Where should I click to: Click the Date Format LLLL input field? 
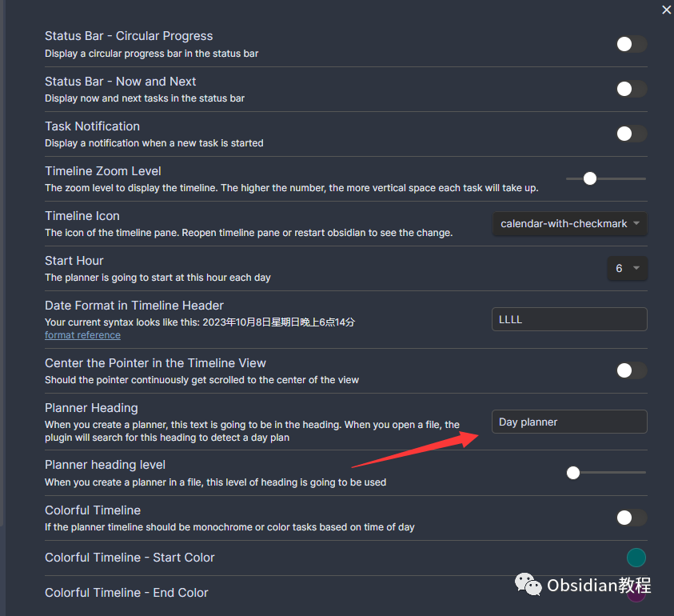pyautogui.click(x=569, y=319)
